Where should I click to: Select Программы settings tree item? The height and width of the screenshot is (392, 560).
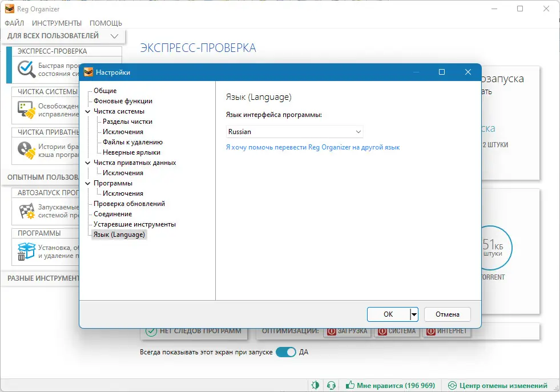[113, 183]
